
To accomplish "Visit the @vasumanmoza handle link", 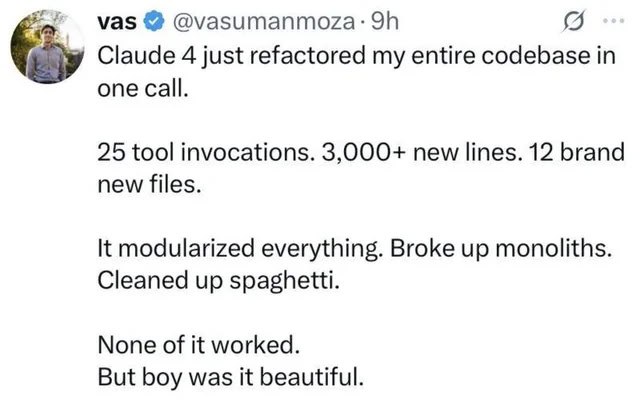I will (x=264, y=22).
